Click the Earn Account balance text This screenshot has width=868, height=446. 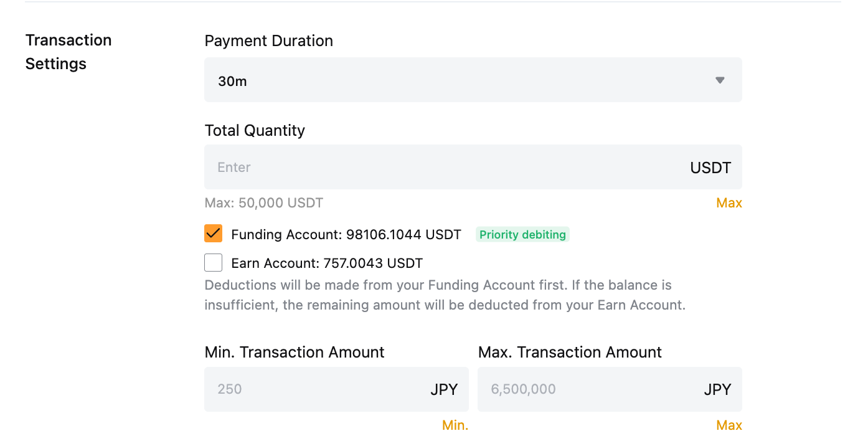pos(327,263)
